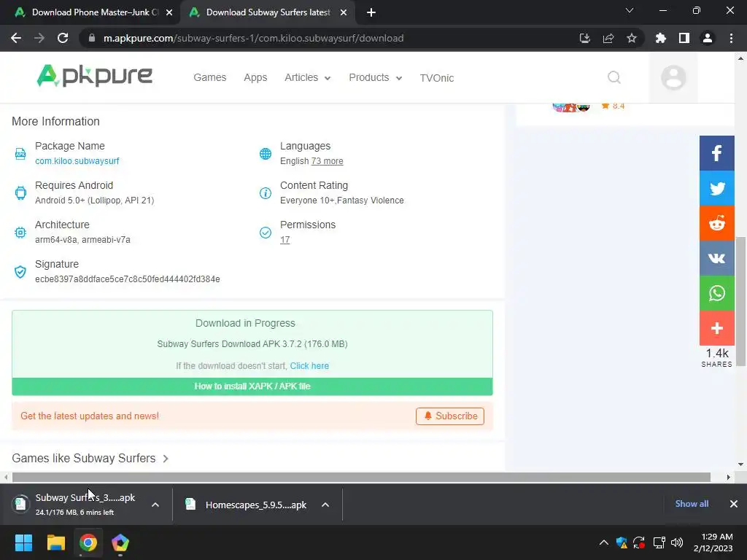The height and width of the screenshot is (560, 747).
Task: Close the Phone Master tab
Action: click(169, 12)
